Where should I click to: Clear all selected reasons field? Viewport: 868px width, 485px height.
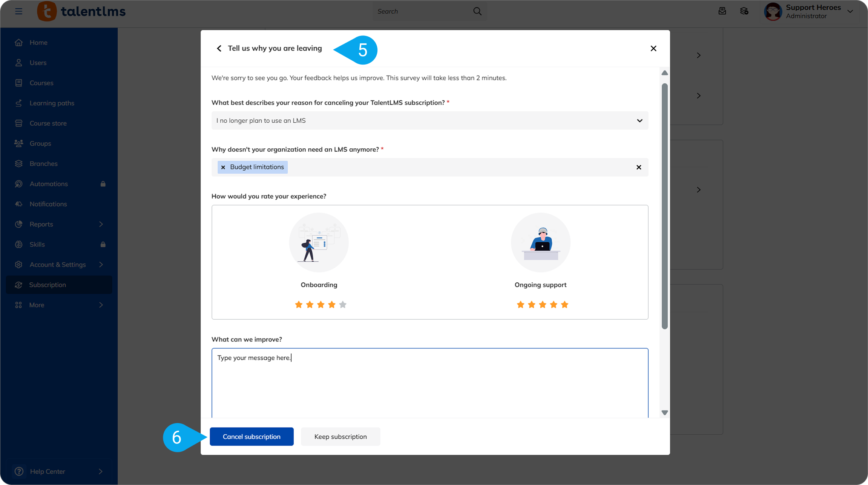click(x=639, y=167)
